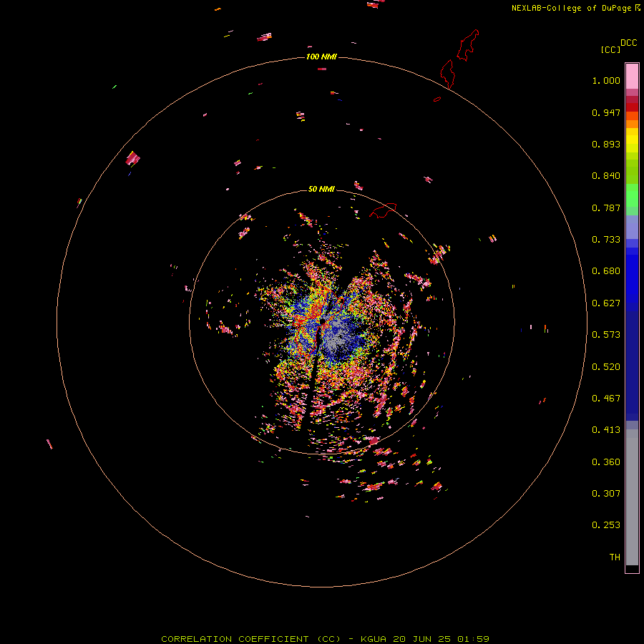This screenshot has width=644, height=644.
Task: Click the 100 NMI range ring label
Action: [x=321, y=57]
